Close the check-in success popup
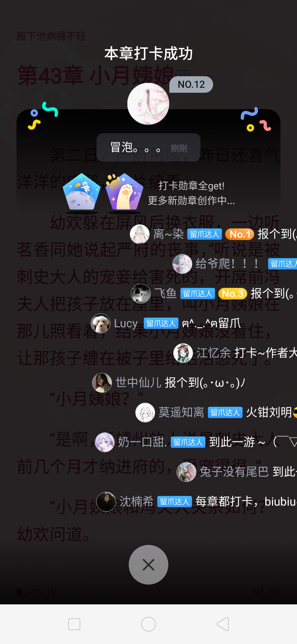Viewport: 297px width, 644px height. pos(148,565)
